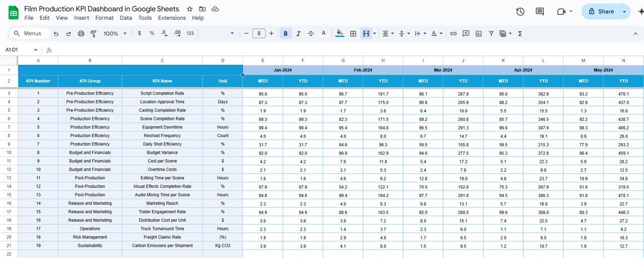The height and width of the screenshot is (258, 644).
Task: Open the text color picker
Action: point(324,34)
